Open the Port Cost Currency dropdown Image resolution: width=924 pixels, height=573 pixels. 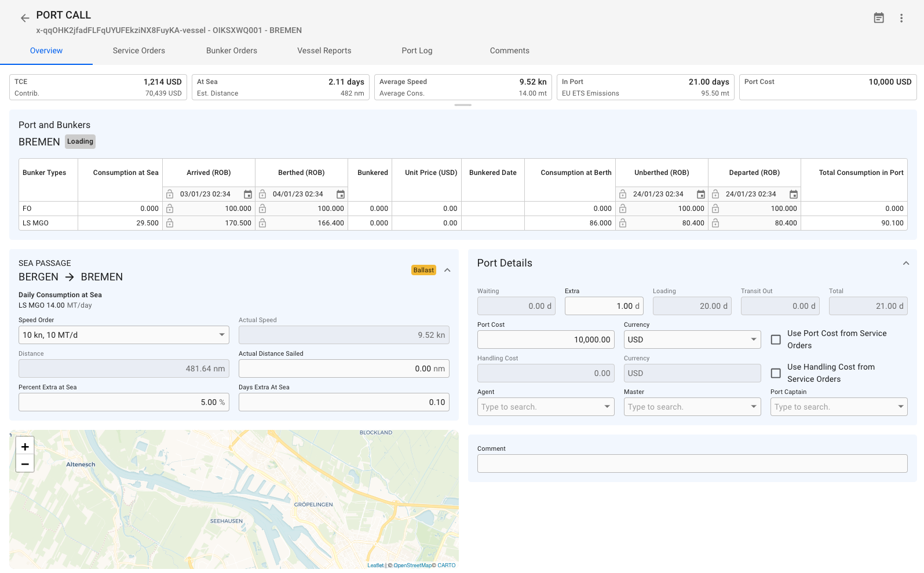pos(692,340)
